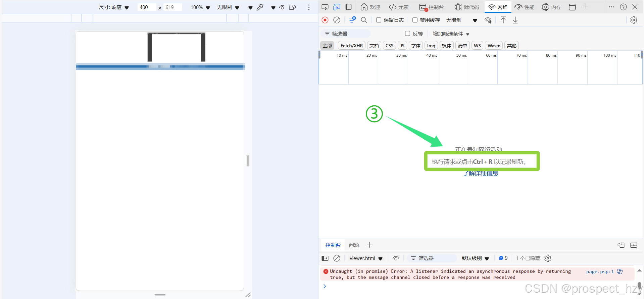Open the 100% zoom dropdown
644x299 pixels.
click(x=200, y=7)
